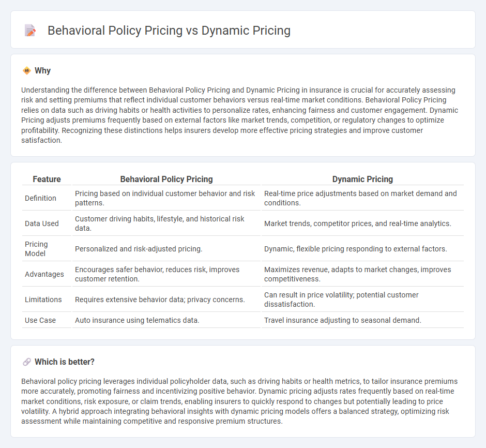Click cell 'Market trends, competitor prices, and real-time analytics'
Screen dimensions: 486x448
point(362,223)
